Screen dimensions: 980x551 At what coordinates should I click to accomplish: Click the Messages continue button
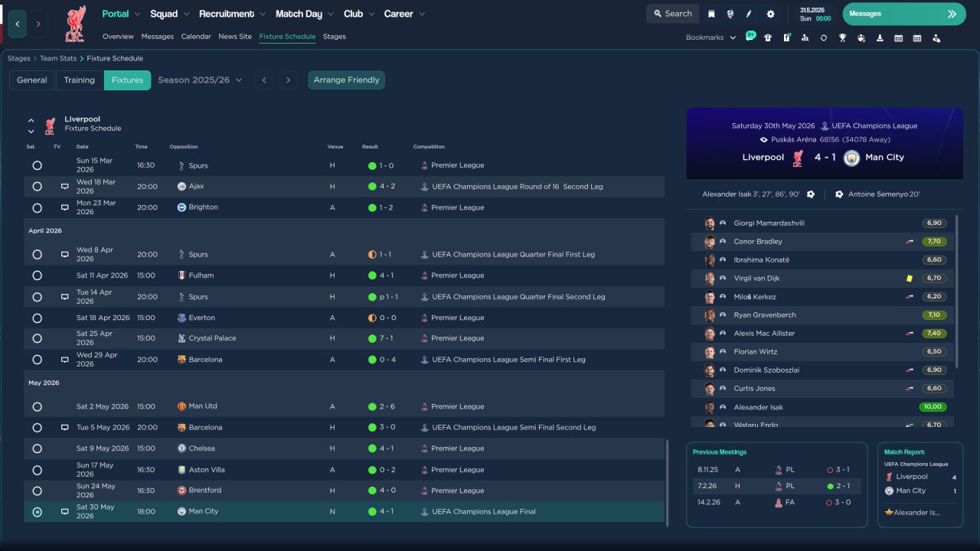(x=904, y=14)
